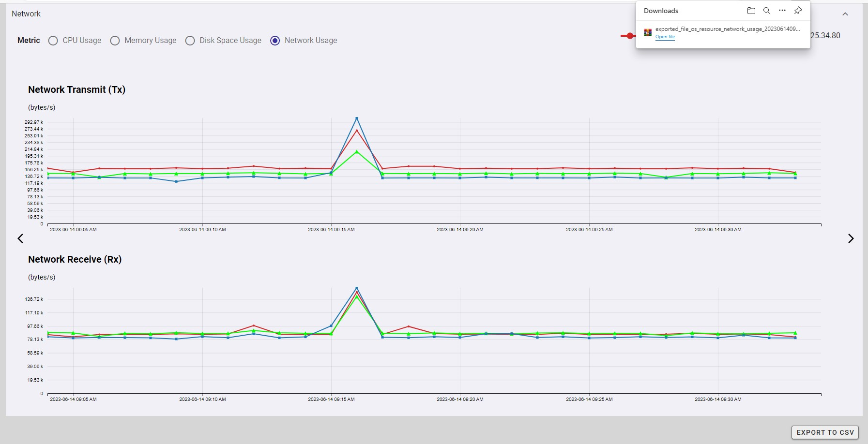Click green peak point in Transmit chart
The height and width of the screenshot is (444, 868).
click(357, 152)
